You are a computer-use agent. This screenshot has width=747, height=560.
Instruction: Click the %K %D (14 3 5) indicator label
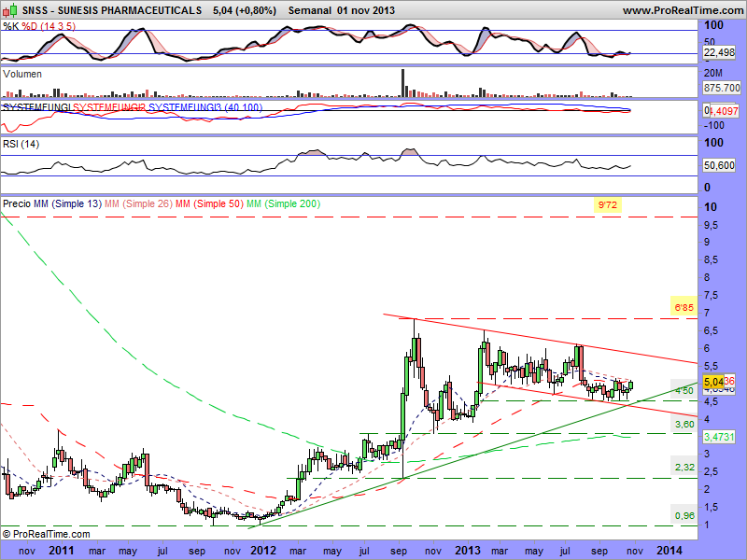pos(39,27)
